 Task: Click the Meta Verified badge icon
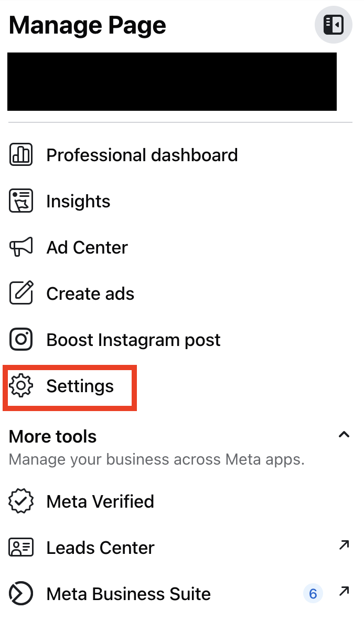pos(21,501)
